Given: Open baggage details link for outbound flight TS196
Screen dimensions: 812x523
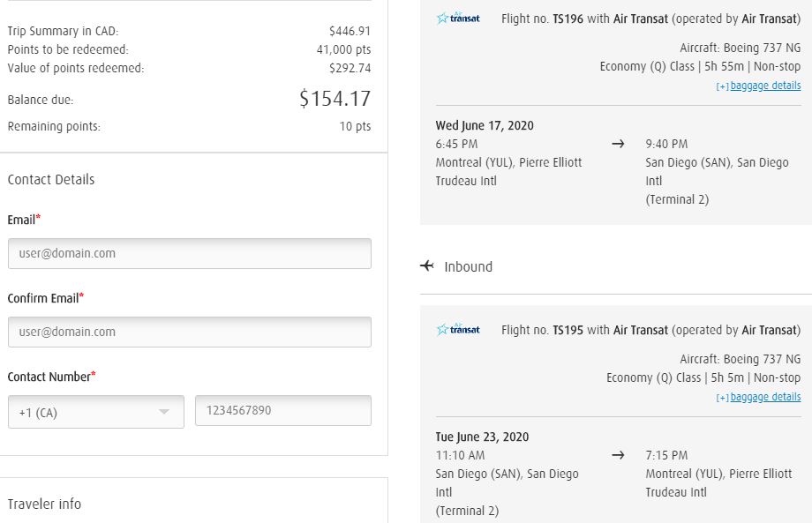Looking at the screenshot, I should [765, 86].
